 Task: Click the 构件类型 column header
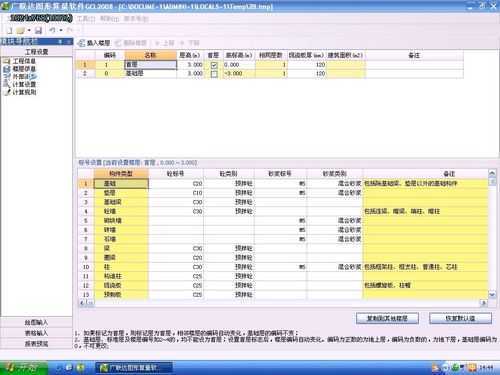pyautogui.click(x=121, y=174)
